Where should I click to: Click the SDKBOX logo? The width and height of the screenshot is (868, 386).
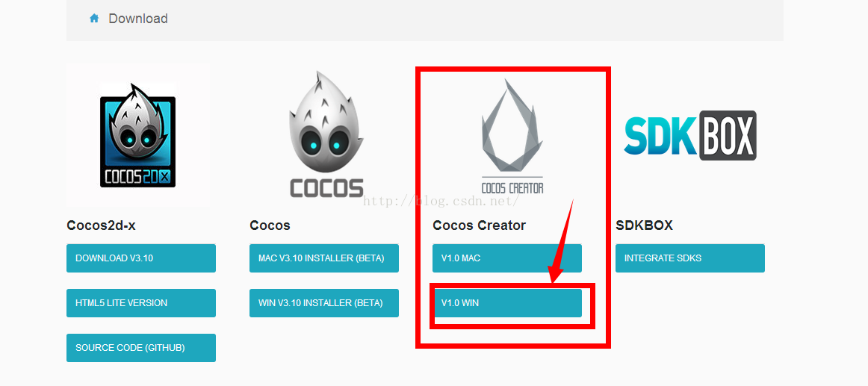(689, 135)
